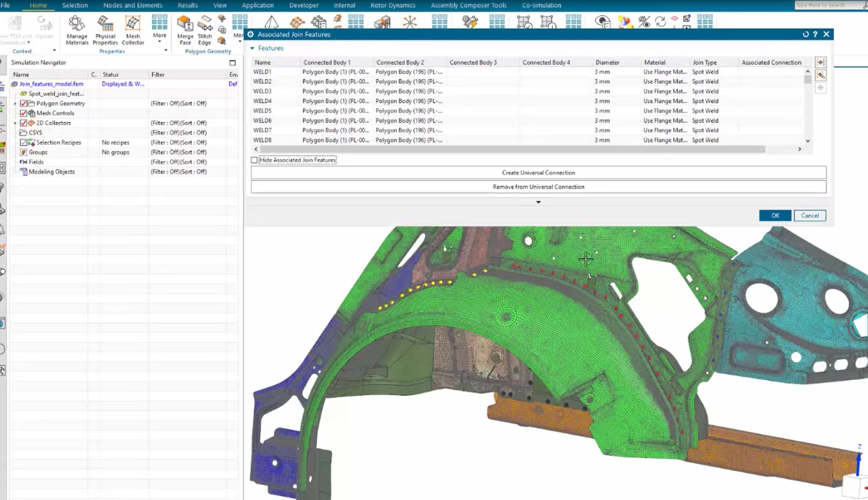Open the Assembly Composer Tools menu

pos(468,5)
